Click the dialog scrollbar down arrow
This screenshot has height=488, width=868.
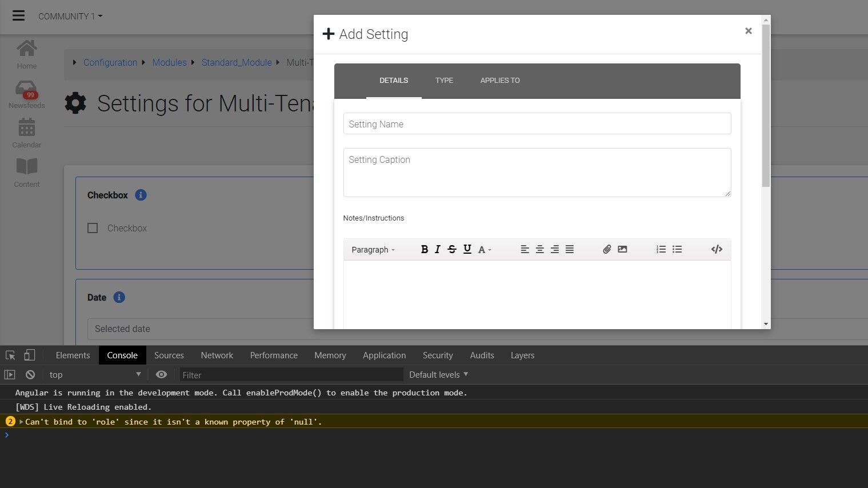pyautogui.click(x=766, y=324)
